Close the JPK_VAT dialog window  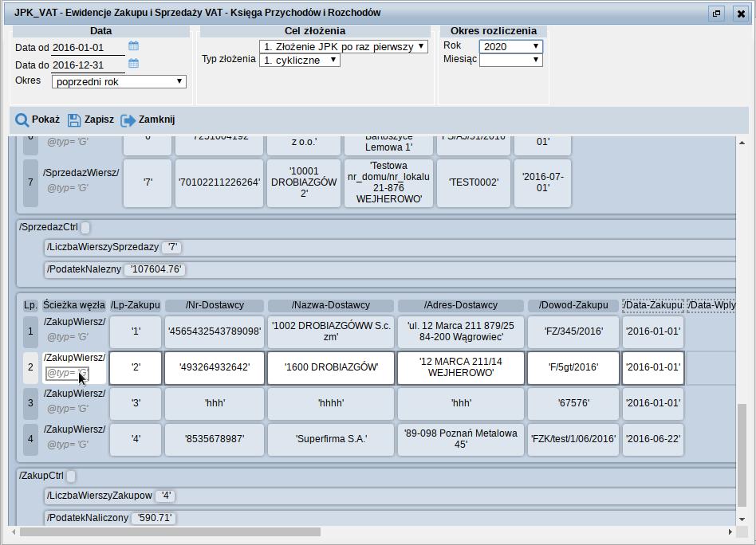click(741, 13)
